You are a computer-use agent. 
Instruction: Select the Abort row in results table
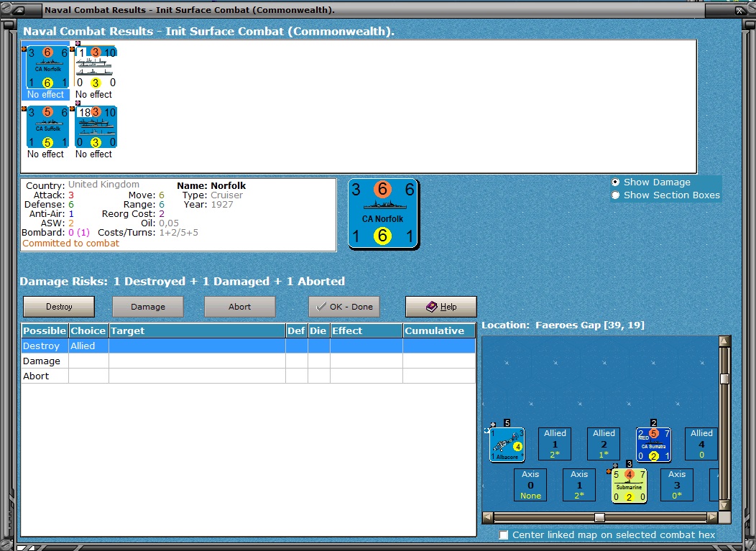(x=248, y=376)
